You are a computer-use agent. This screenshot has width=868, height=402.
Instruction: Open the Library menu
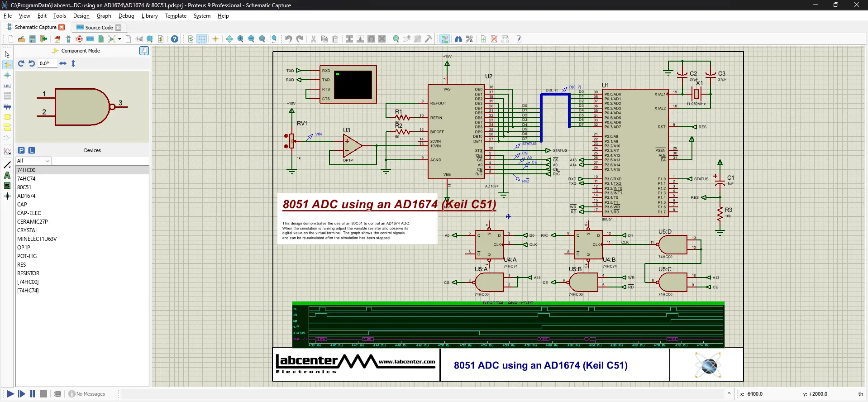150,16
